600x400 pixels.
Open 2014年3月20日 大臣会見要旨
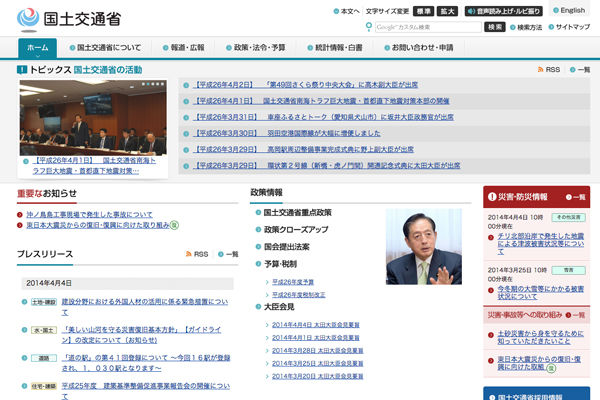coord(317,376)
